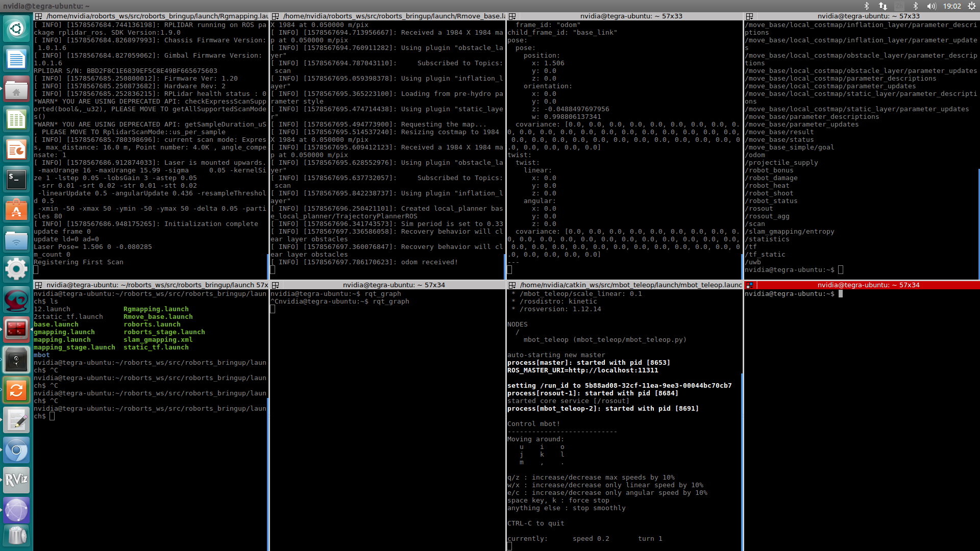
Task: Open the Ubuntu Dash launcher
Action: (17, 29)
